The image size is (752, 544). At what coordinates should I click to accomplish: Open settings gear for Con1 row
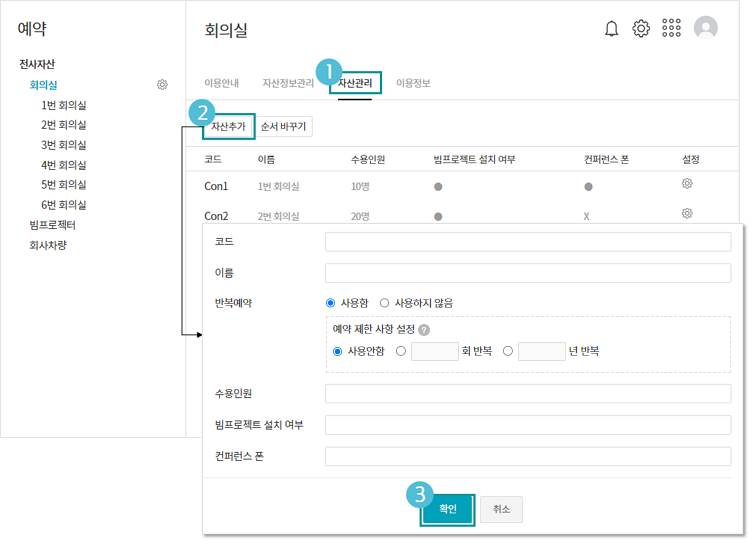tap(687, 184)
